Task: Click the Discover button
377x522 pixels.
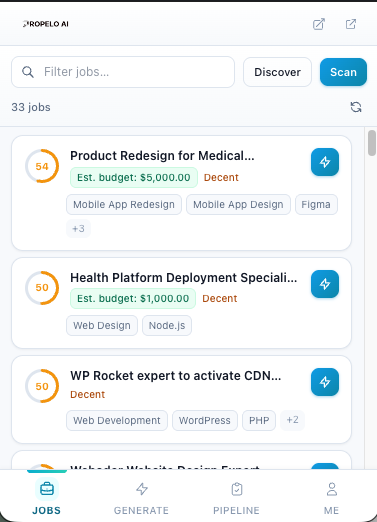Action: coord(277,72)
